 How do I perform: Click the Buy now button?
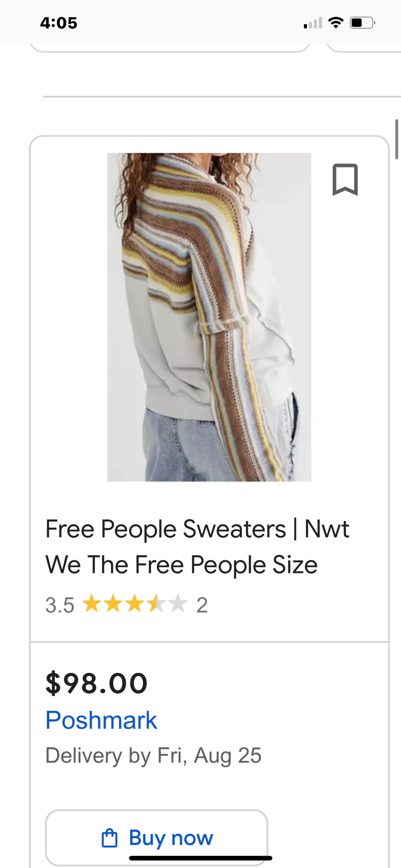tap(156, 837)
